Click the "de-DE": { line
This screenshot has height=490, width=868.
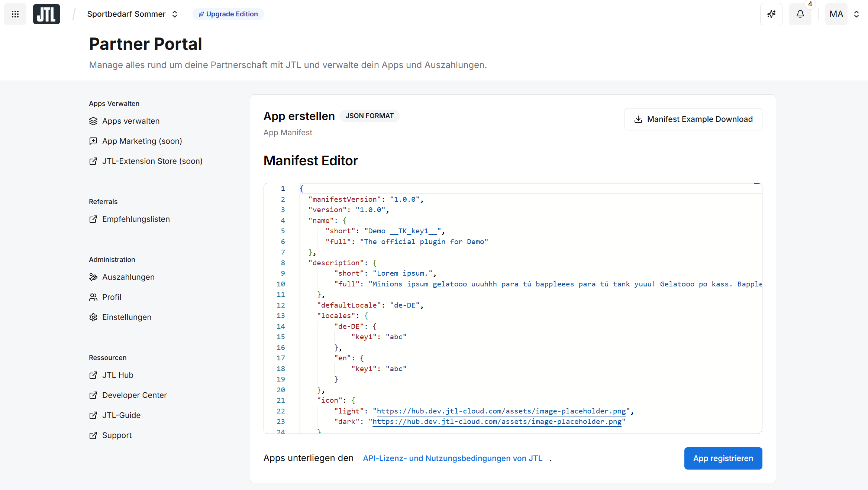[x=355, y=327]
